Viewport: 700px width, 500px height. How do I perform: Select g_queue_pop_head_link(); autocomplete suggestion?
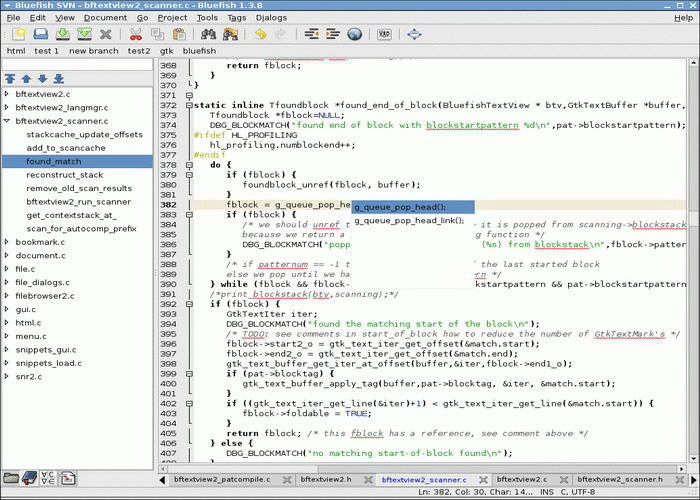point(409,221)
